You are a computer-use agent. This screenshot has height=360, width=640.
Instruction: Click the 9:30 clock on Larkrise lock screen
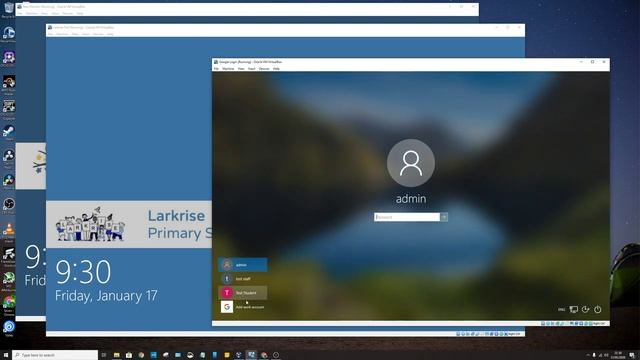point(83,272)
